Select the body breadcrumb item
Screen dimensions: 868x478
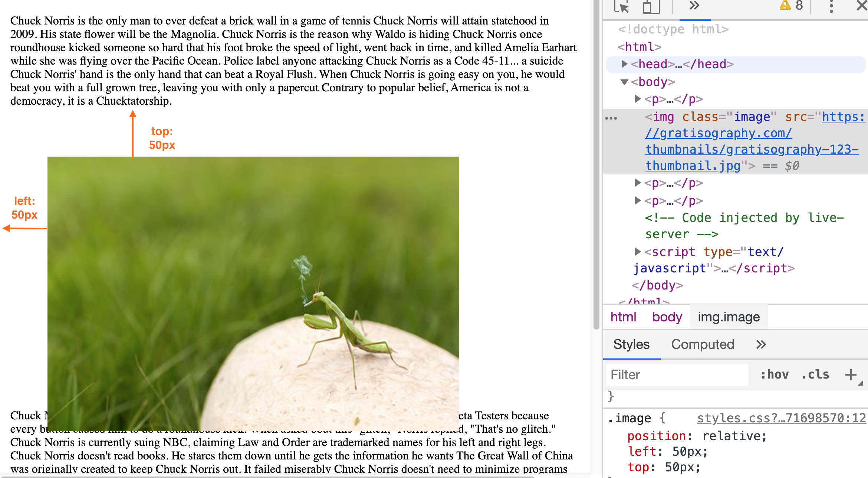pos(667,317)
